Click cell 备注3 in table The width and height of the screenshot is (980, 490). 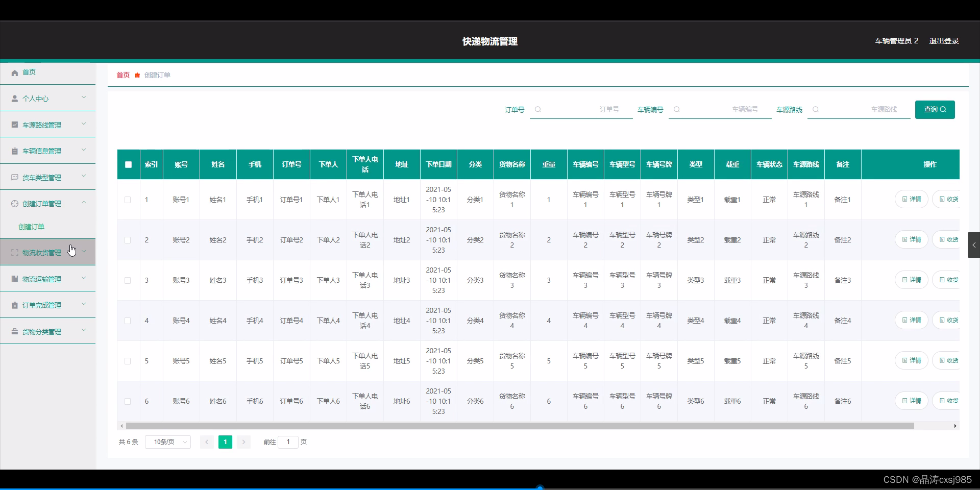pos(843,280)
